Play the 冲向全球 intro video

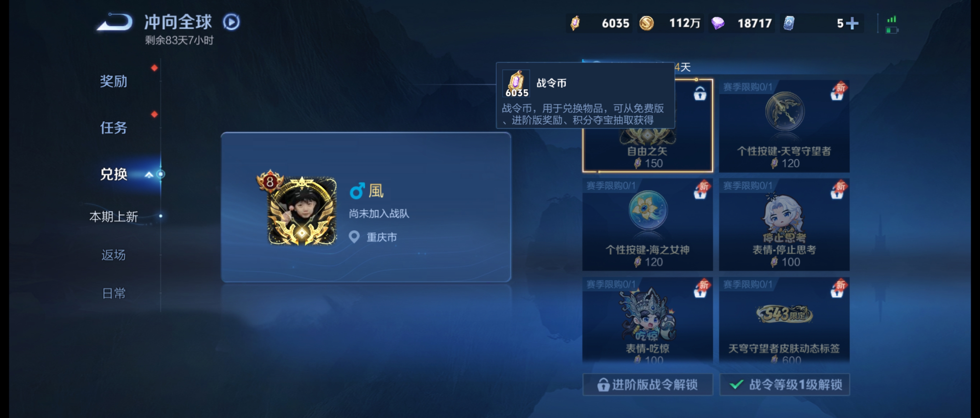[x=231, y=22]
